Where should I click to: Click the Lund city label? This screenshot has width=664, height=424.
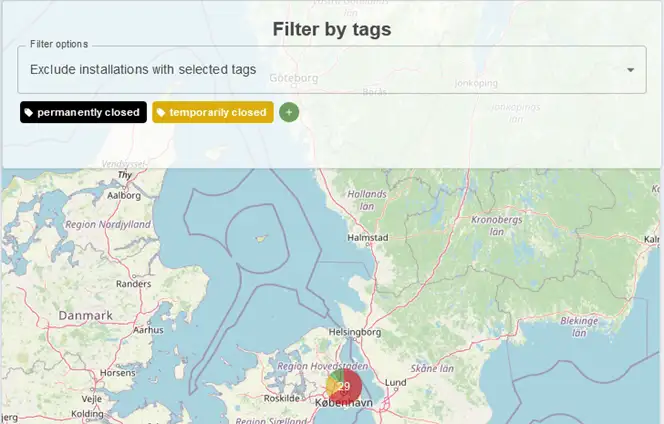tap(396, 382)
